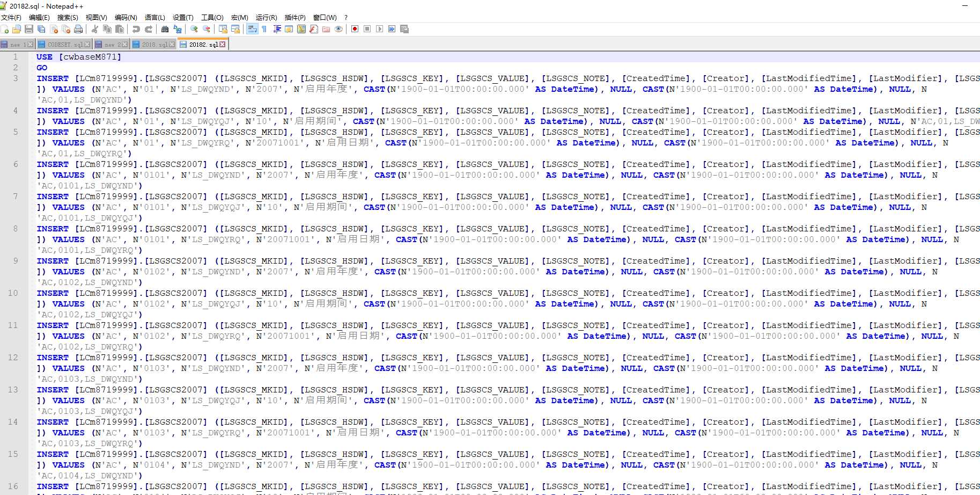
Task: Click the Redo arrow icon
Action: click(x=149, y=29)
